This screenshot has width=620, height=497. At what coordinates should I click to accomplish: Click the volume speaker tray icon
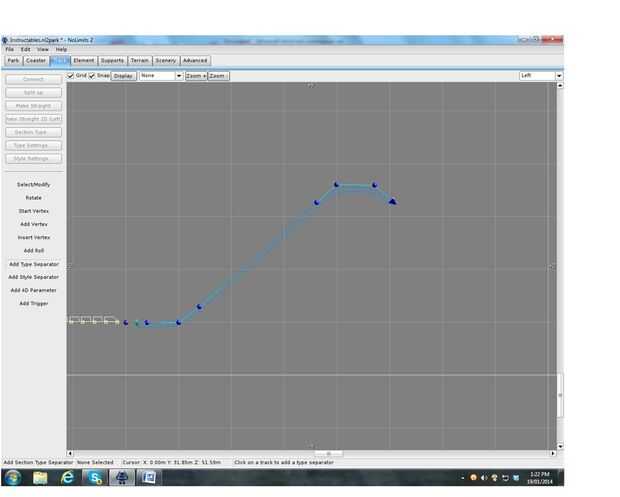pyautogui.click(x=484, y=478)
